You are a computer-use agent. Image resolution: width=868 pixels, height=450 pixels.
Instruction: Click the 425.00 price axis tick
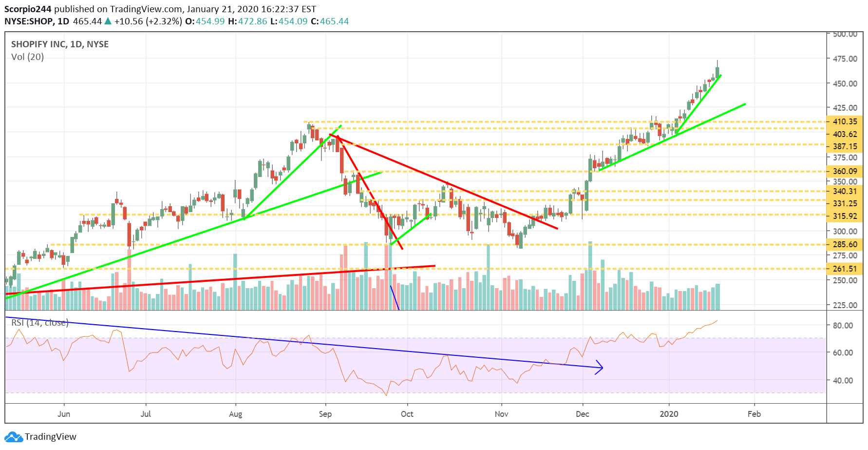click(845, 108)
